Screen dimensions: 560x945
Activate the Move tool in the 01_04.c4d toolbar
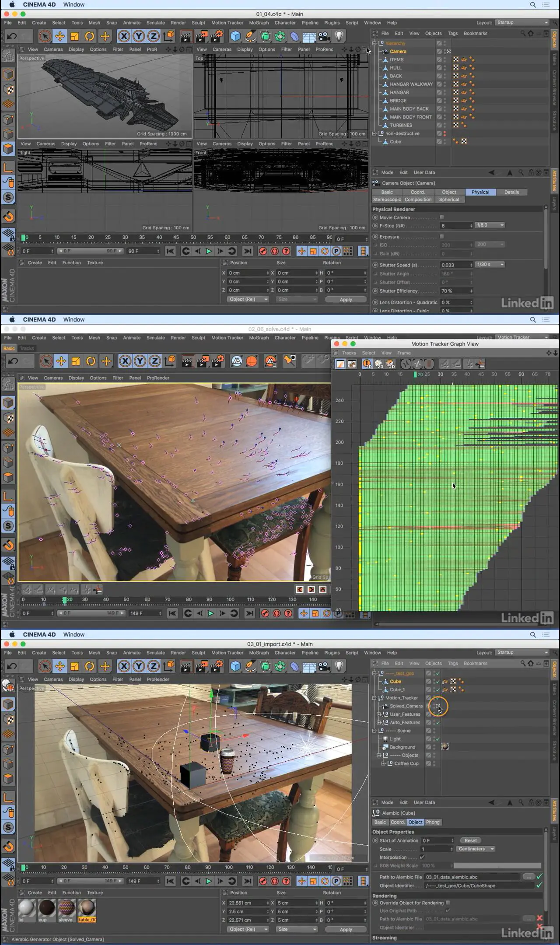coord(60,36)
